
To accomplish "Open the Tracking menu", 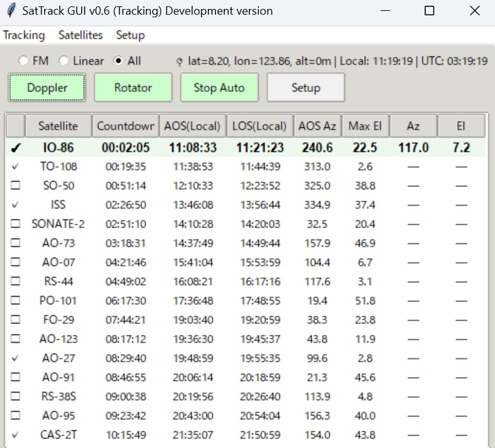I will pos(24,35).
